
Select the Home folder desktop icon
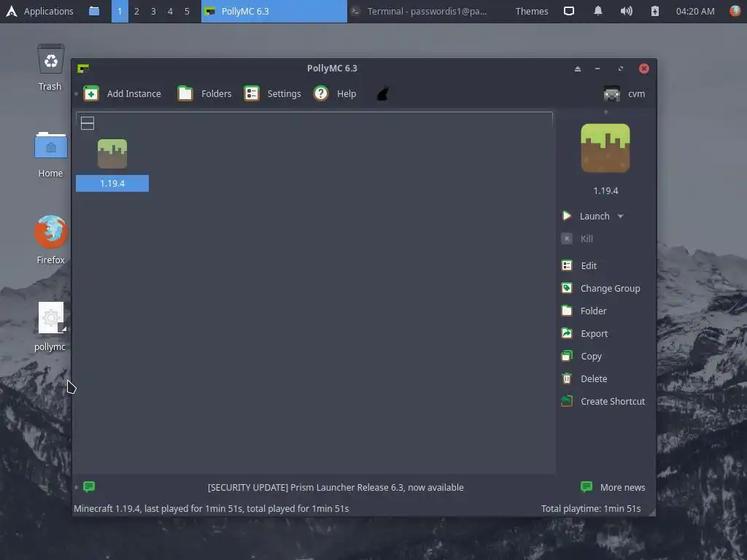50,155
